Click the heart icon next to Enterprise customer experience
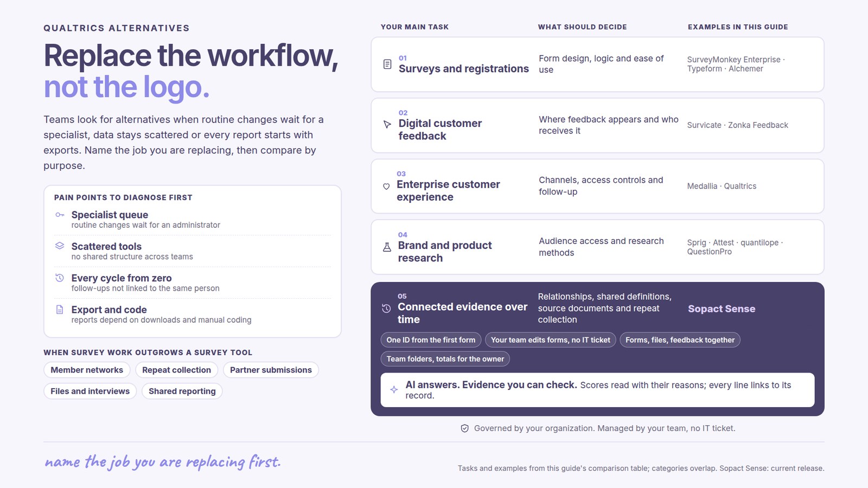868x488 pixels. click(386, 186)
